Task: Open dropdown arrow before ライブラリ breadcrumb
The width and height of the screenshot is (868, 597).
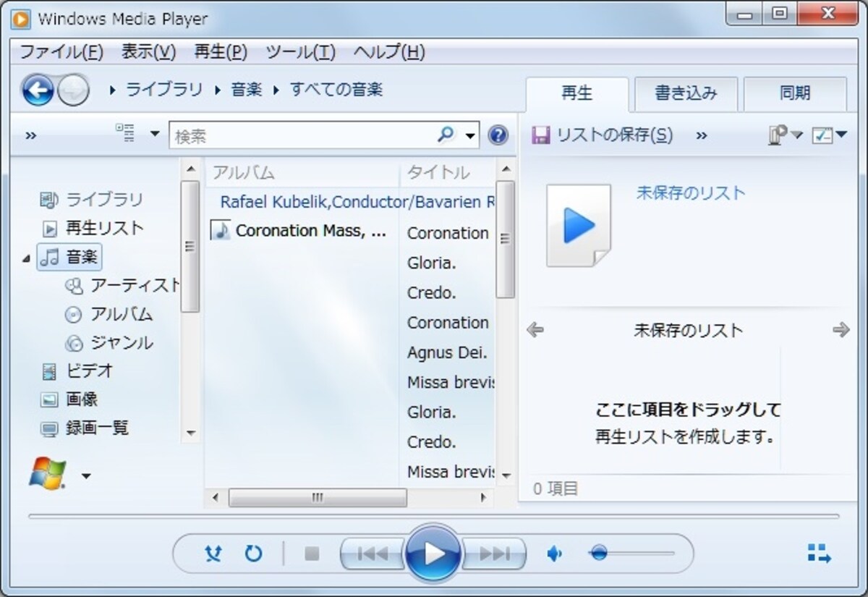Action: coord(113,91)
